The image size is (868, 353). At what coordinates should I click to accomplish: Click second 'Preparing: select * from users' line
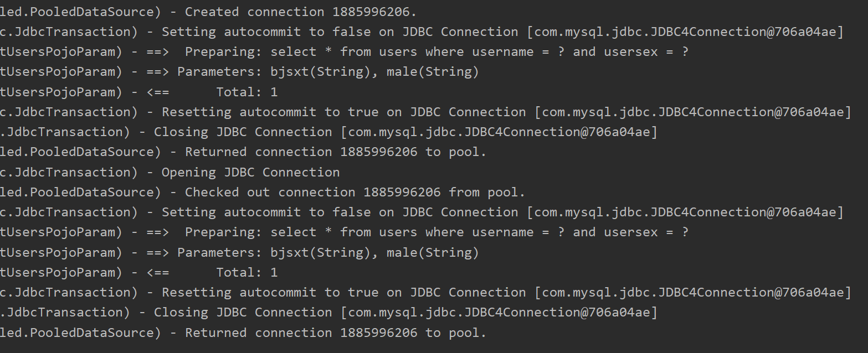[x=345, y=232]
